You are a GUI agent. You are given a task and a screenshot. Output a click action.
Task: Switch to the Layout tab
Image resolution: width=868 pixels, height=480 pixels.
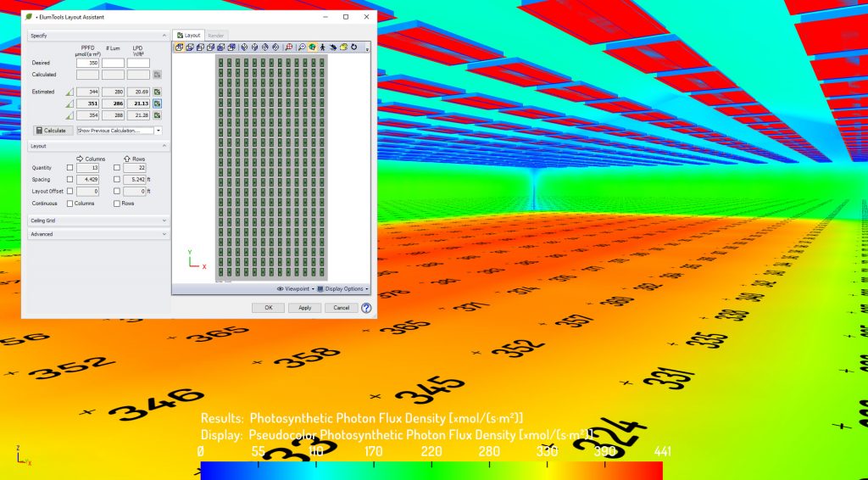pyautogui.click(x=188, y=36)
